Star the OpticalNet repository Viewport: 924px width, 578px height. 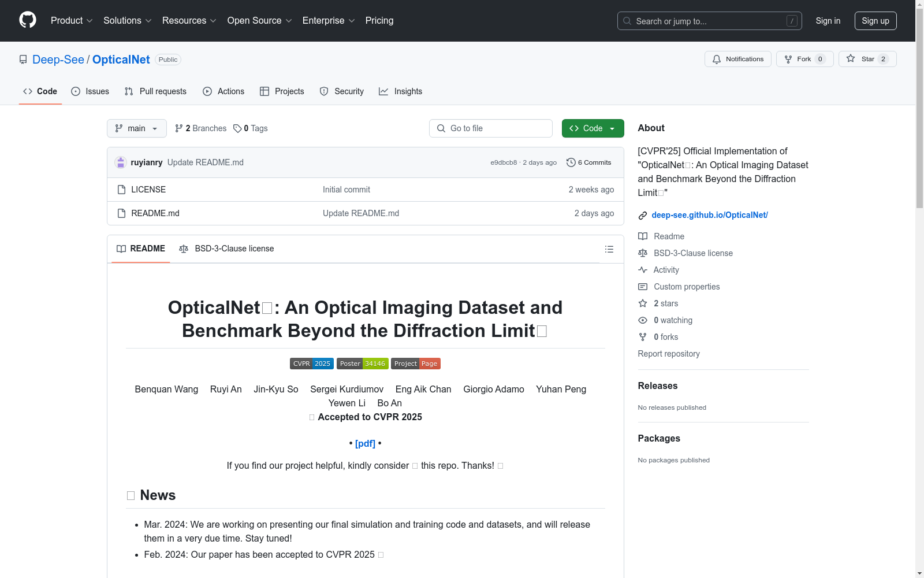point(867,59)
